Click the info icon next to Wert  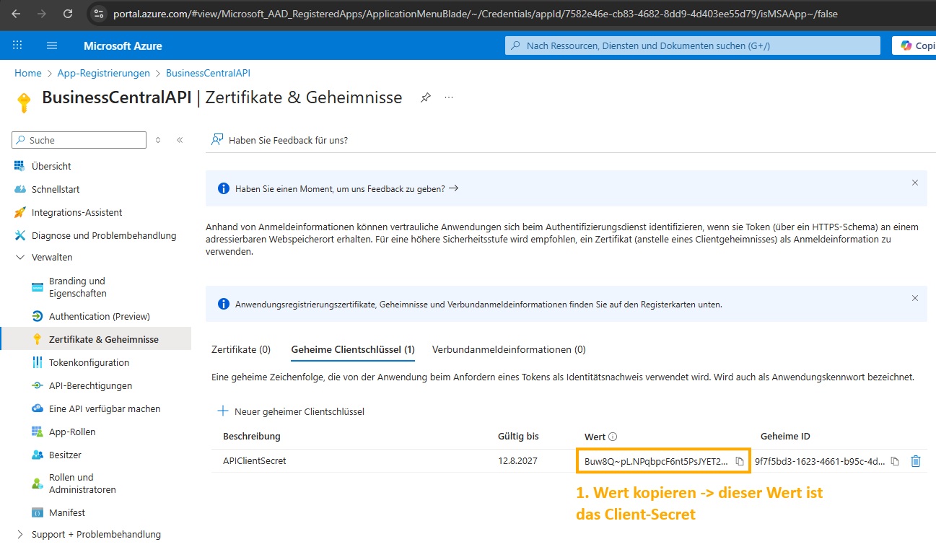click(613, 437)
